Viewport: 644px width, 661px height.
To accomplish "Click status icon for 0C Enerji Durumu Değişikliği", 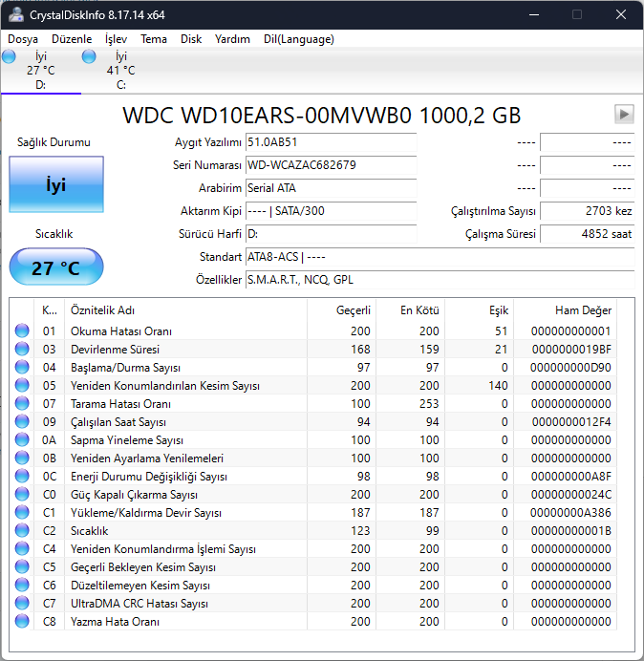I will click(22, 476).
